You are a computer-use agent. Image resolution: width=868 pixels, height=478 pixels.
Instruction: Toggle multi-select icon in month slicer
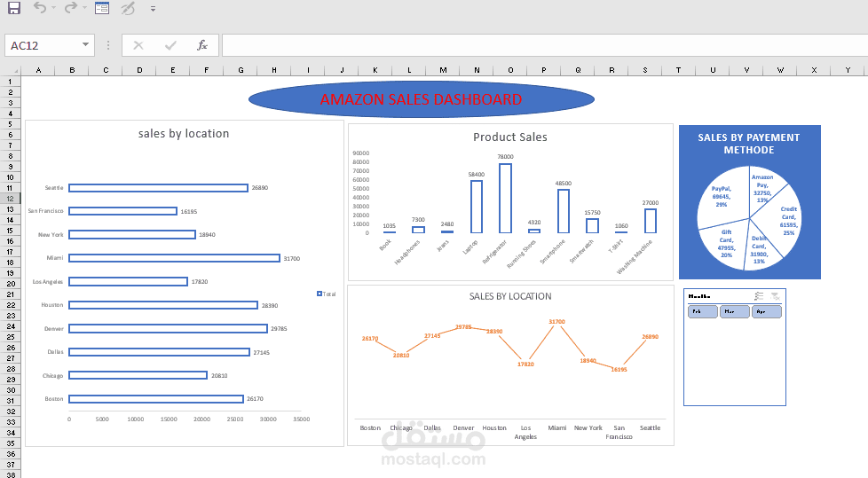pyautogui.click(x=759, y=296)
